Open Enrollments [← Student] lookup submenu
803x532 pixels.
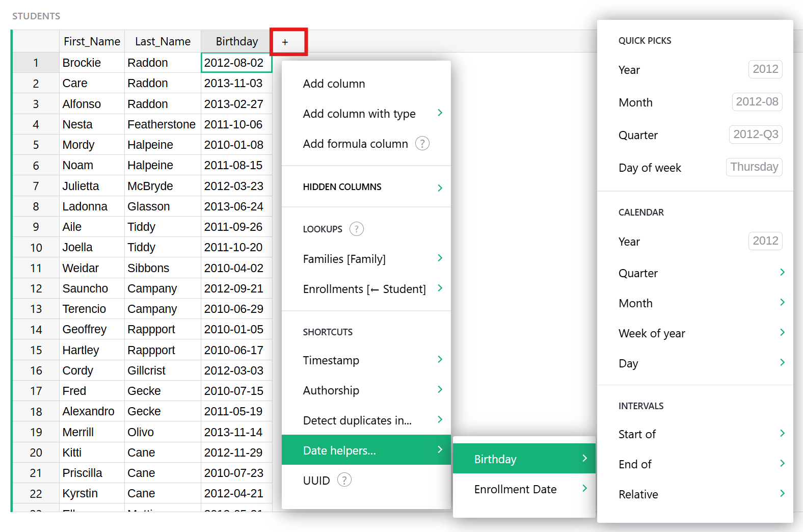[366, 289]
